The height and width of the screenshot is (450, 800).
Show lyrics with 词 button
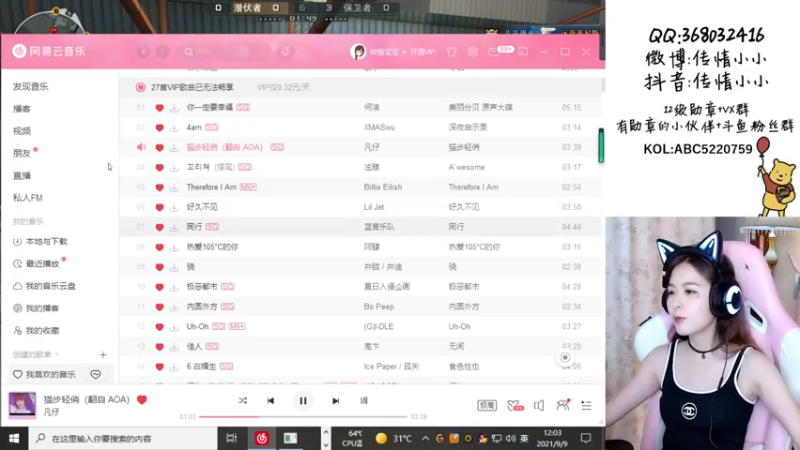[364, 401]
